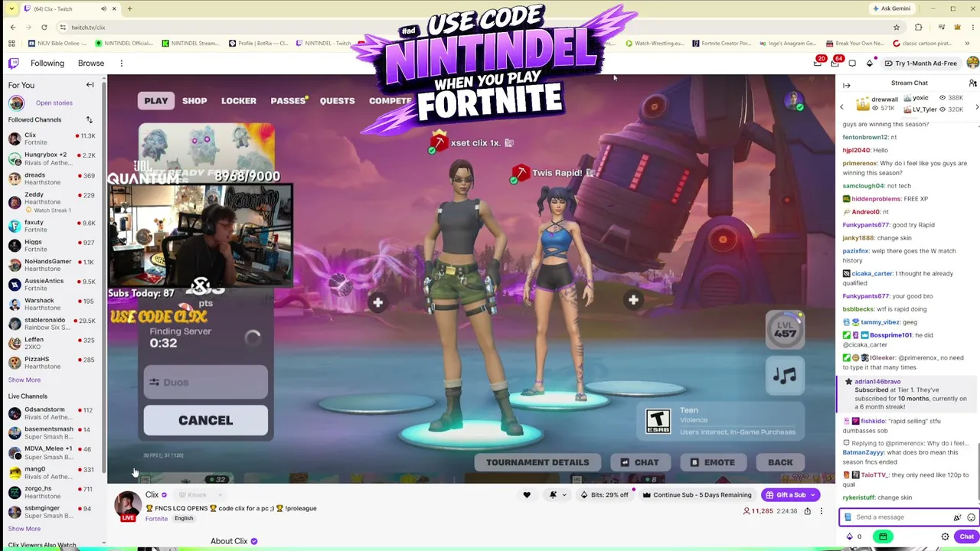
Task: Click the heart follow button
Action: point(527,495)
